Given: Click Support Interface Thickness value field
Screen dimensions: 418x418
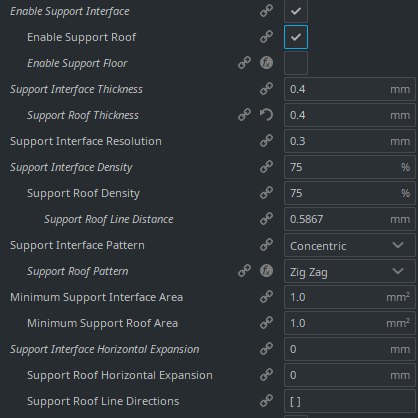Looking at the screenshot, I should coord(350,89).
